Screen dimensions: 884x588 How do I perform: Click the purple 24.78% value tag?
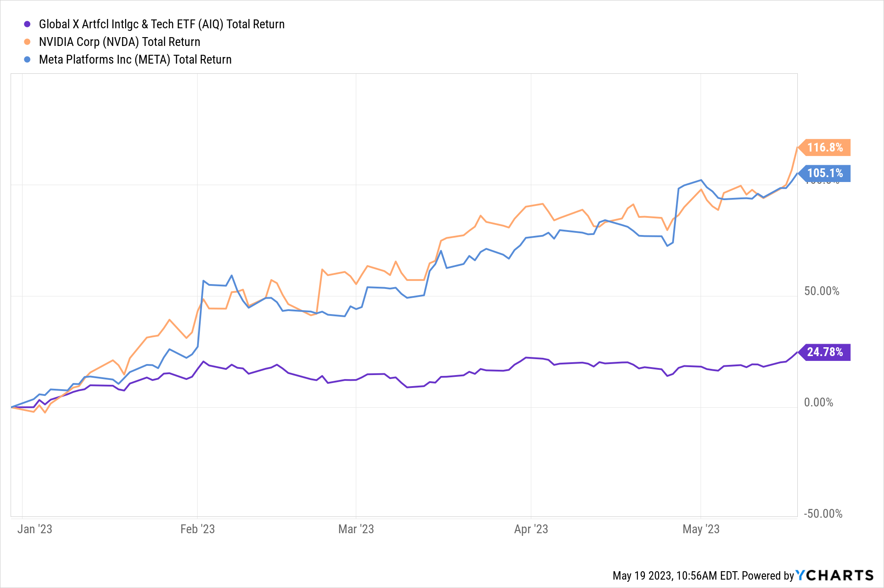pyautogui.click(x=824, y=352)
